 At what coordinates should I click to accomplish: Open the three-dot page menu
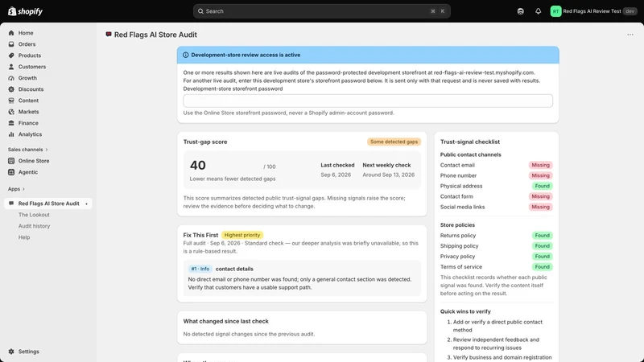[x=630, y=35]
